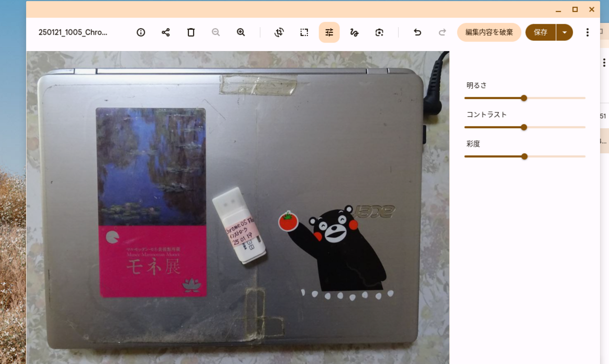Close the gallery window
Screen dimensions: 609x364
tap(592, 9)
